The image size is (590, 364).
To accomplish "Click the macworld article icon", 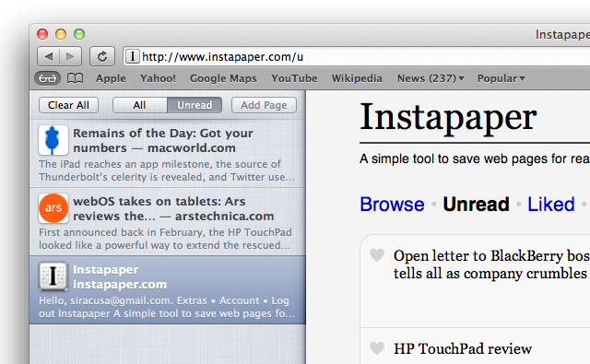I will [x=53, y=140].
